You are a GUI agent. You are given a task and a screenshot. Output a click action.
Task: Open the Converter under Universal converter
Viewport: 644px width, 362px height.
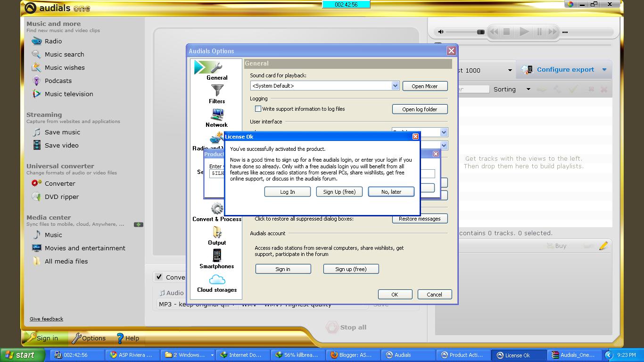pos(53,183)
